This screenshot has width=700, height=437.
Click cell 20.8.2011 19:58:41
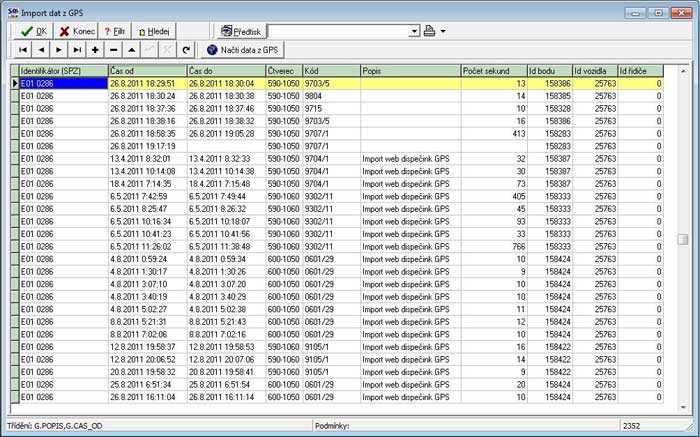(226, 371)
